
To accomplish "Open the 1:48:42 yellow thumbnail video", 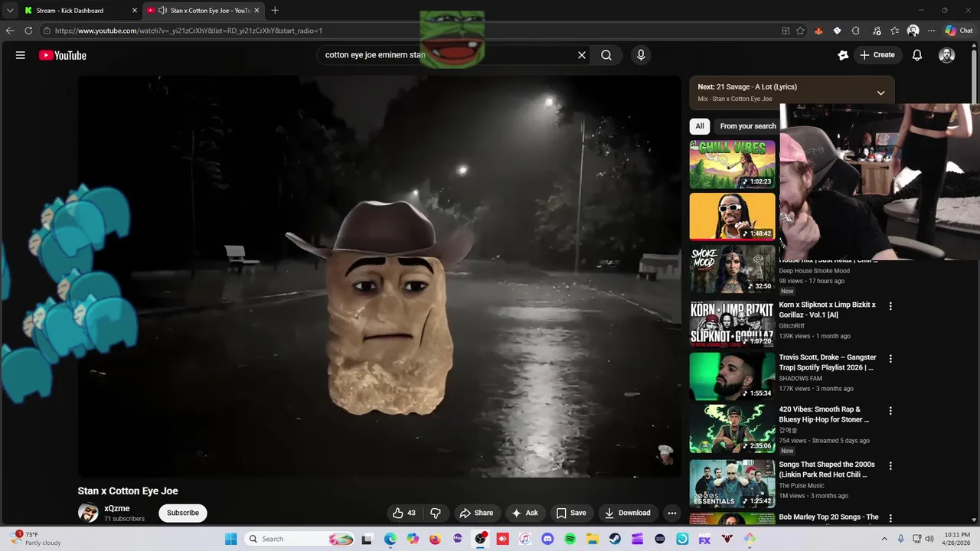I will [x=733, y=217].
